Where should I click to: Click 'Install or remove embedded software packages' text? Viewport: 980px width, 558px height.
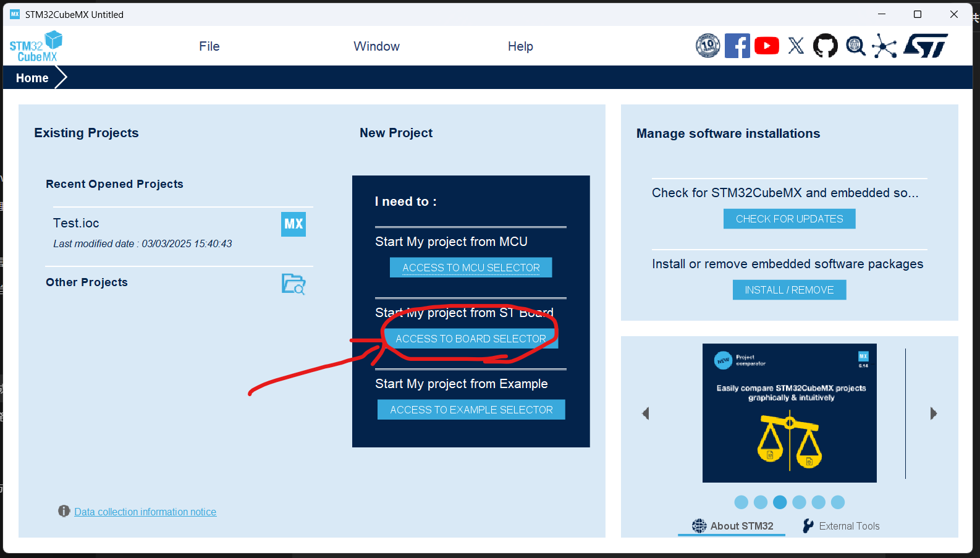pyautogui.click(x=787, y=264)
